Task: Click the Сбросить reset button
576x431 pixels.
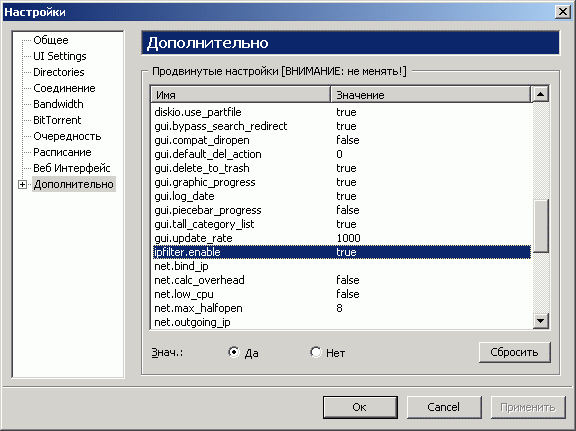Action: click(x=514, y=352)
